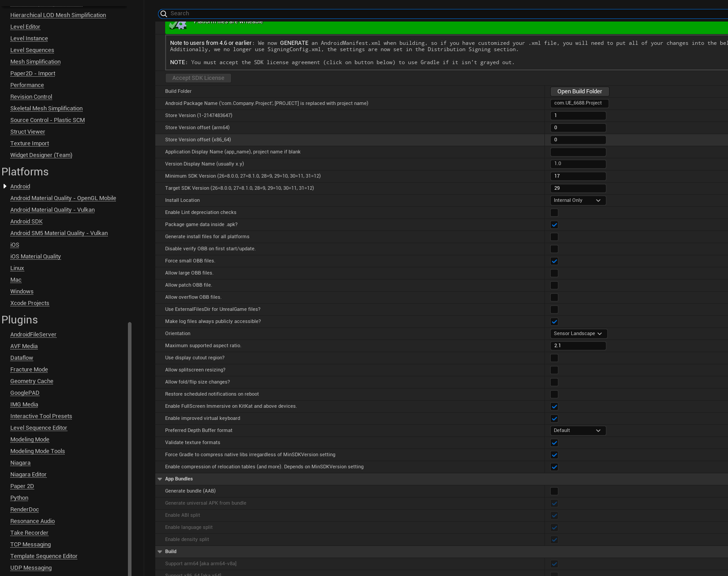The image size is (728, 576).
Task: Expand the Android platform tree arrow
Action: tap(4, 186)
